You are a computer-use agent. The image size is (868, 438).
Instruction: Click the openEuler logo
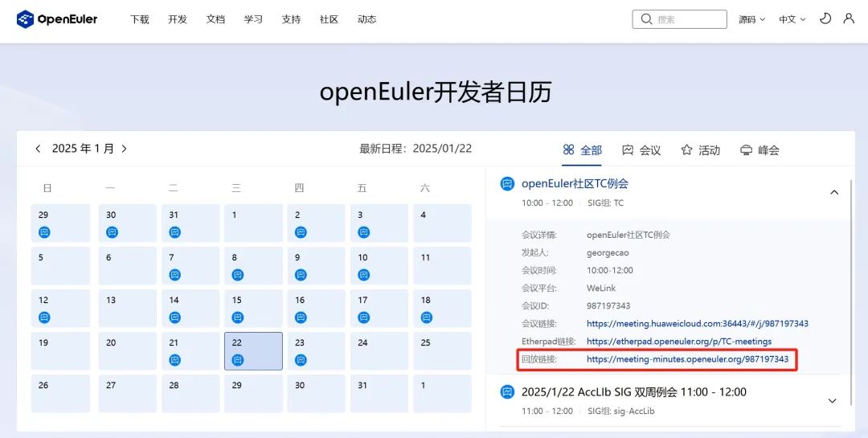pyautogui.click(x=57, y=19)
